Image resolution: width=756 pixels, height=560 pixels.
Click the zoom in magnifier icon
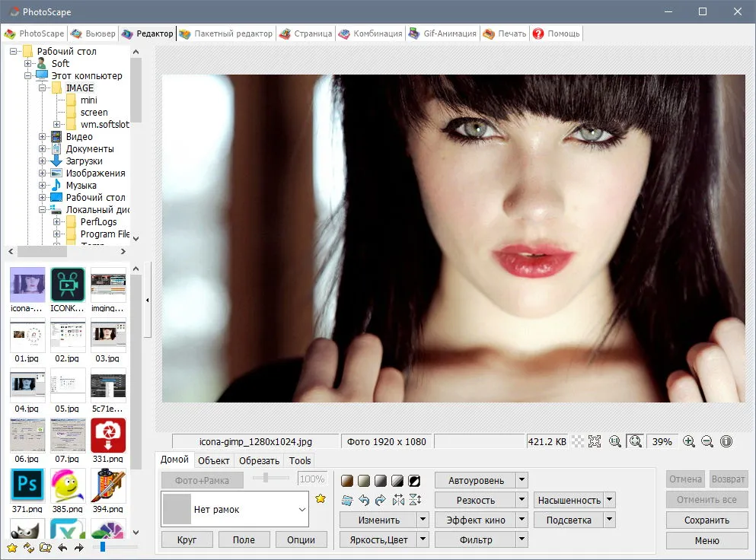click(x=689, y=441)
